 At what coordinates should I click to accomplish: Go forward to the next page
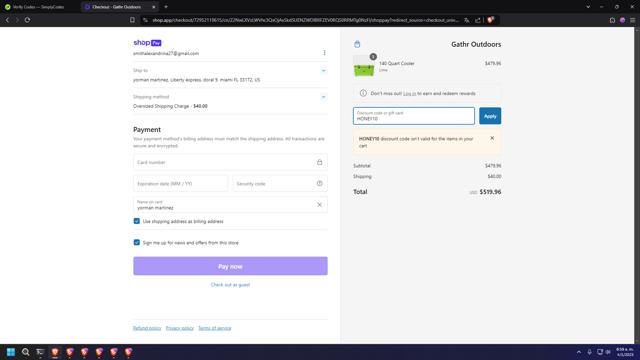[17, 20]
